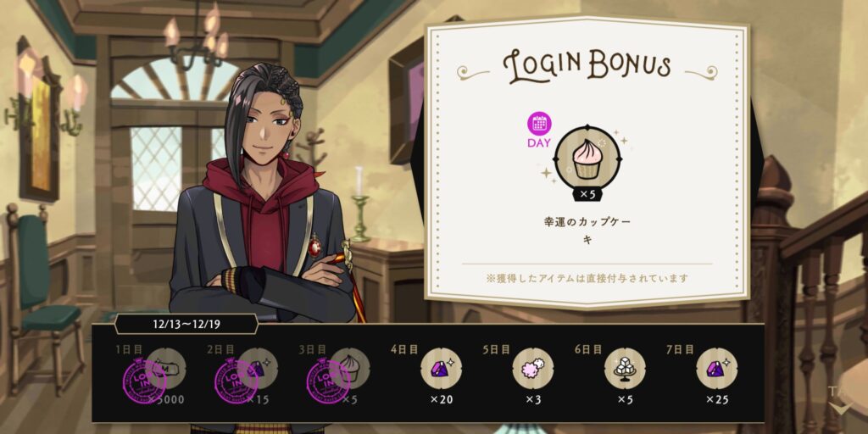The height and width of the screenshot is (434, 868).
Task: Click the day 3 cupcake reward icon
Action: click(349, 368)
